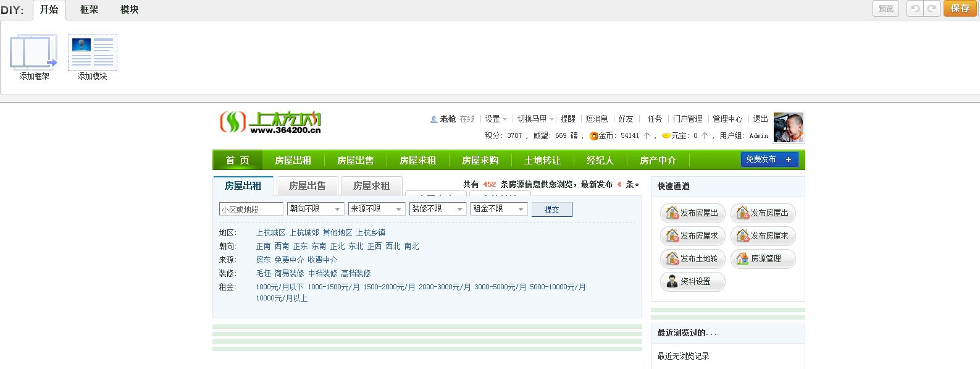Expand the 切换马甲 dropdown
Image resolution: width=980 pixels, height=369 pixels.
click(x=535, y=119)
